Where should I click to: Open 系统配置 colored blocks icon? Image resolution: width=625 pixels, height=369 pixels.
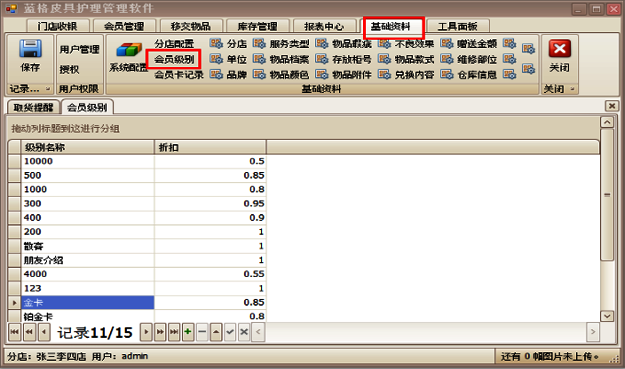pyautogui.click(x=128, y=50)
